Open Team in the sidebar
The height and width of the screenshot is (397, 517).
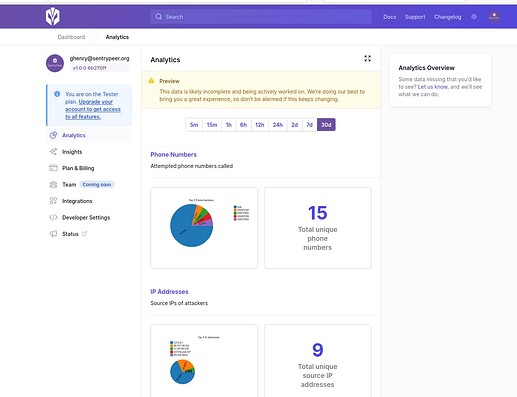coord(69,184)
